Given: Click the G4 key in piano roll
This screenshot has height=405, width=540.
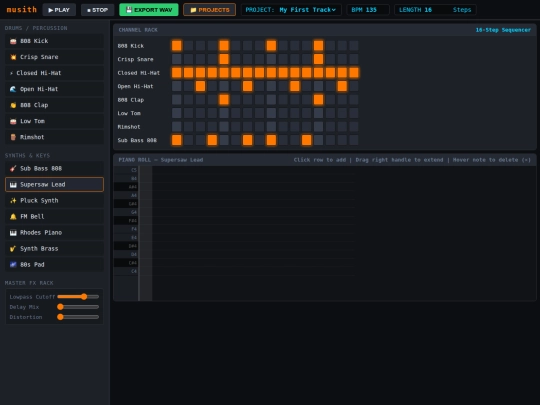Looking at the screenshot, I should 126,212.
